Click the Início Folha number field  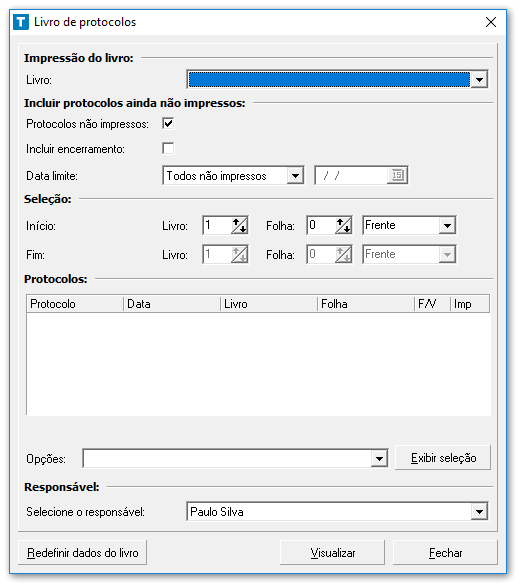coord(321,225)
